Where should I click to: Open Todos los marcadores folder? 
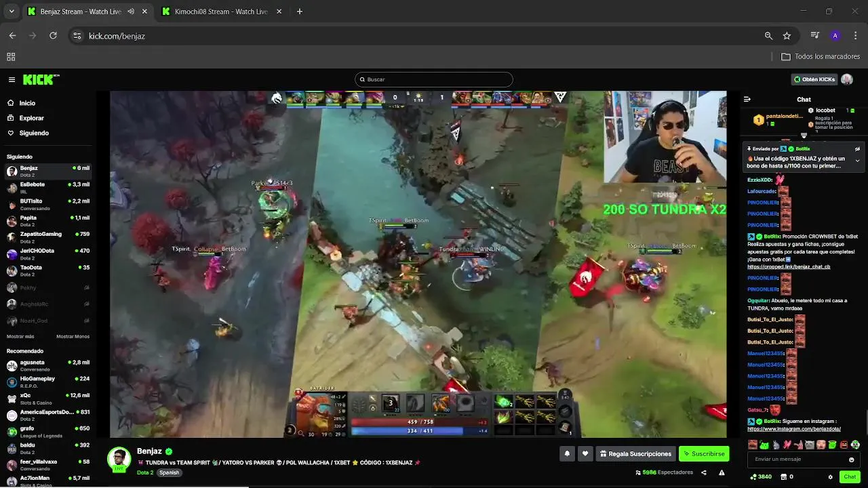pyautogui.click(x=821, y=57)
